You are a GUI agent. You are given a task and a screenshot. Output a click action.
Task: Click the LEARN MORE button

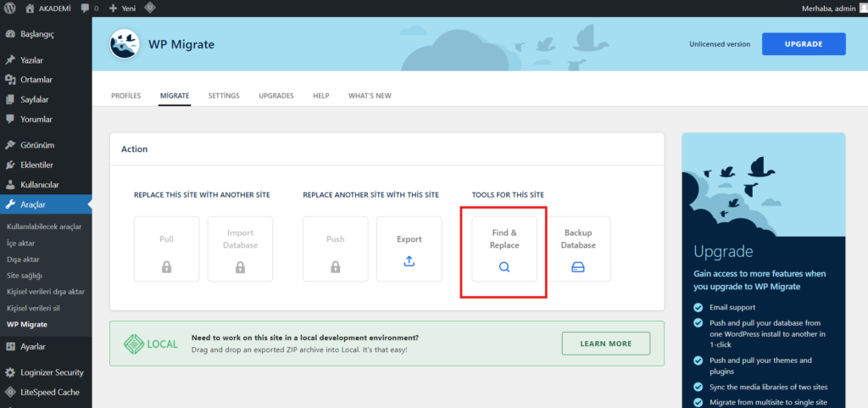606,344
